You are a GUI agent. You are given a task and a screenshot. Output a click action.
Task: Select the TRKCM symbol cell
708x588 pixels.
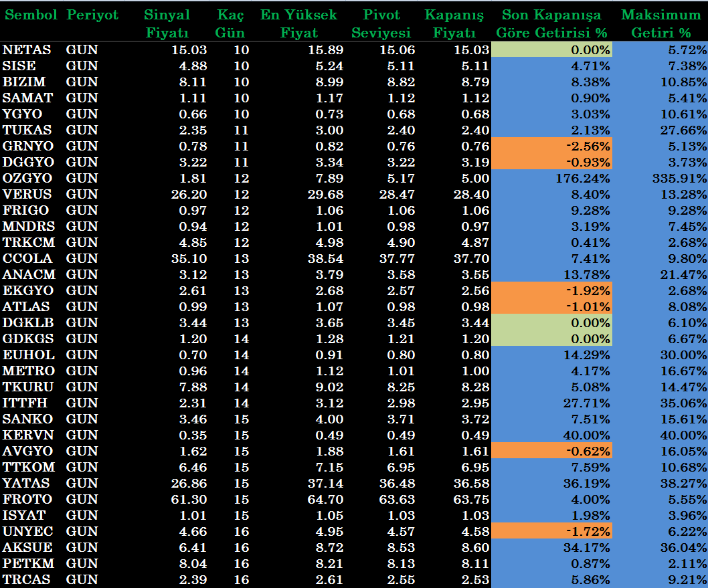pyautogui.click(x=29, y=242)
